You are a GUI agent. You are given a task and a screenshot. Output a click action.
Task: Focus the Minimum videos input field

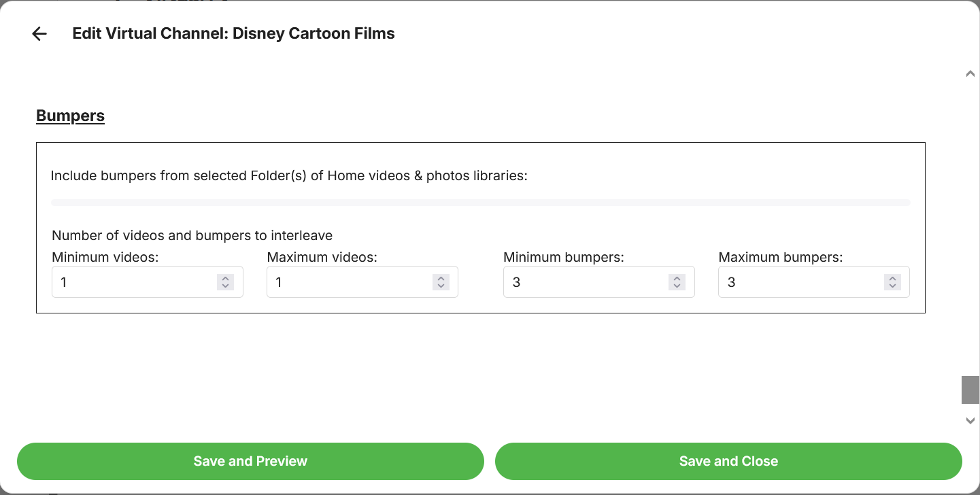coord(133,282)
